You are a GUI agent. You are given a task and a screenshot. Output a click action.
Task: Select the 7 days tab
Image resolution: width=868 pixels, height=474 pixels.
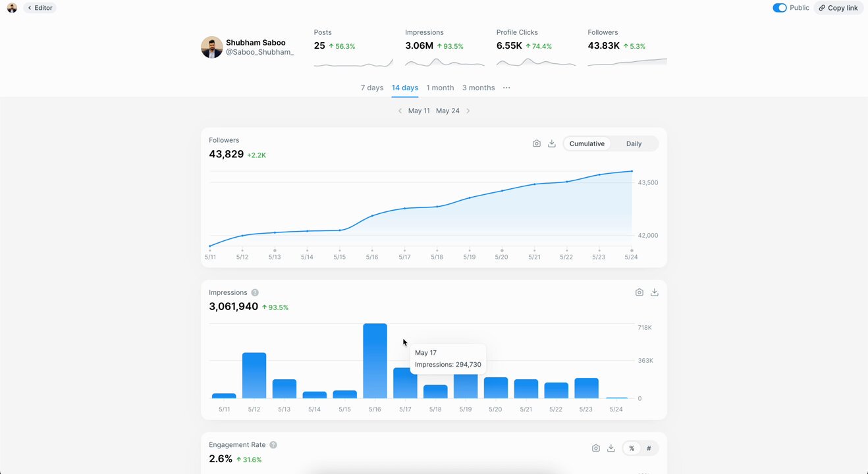click(x=372, y=88)
